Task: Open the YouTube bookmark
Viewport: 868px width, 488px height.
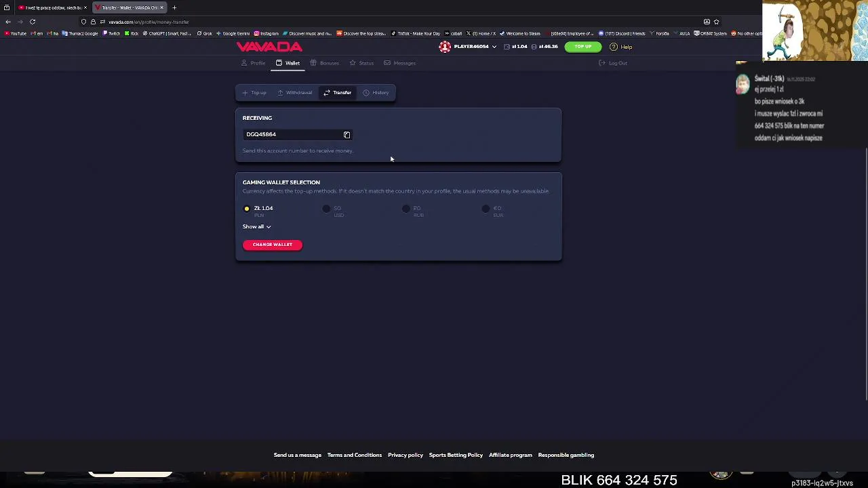Action: [x=15, y=33]
